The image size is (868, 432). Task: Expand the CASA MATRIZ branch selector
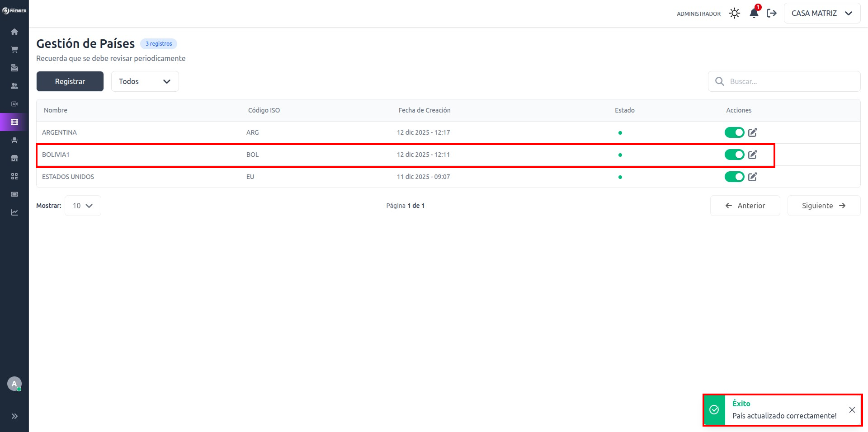[821, 13]
